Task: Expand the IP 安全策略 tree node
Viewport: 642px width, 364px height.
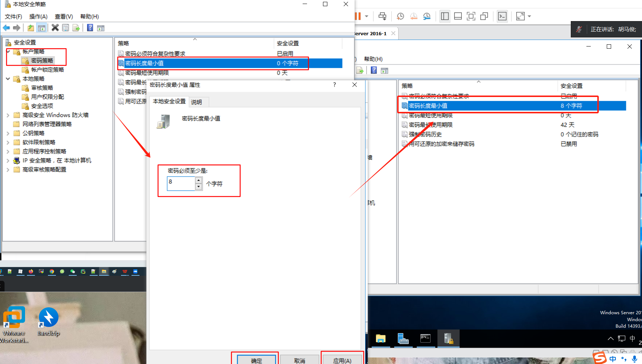Action: point(8,161)
